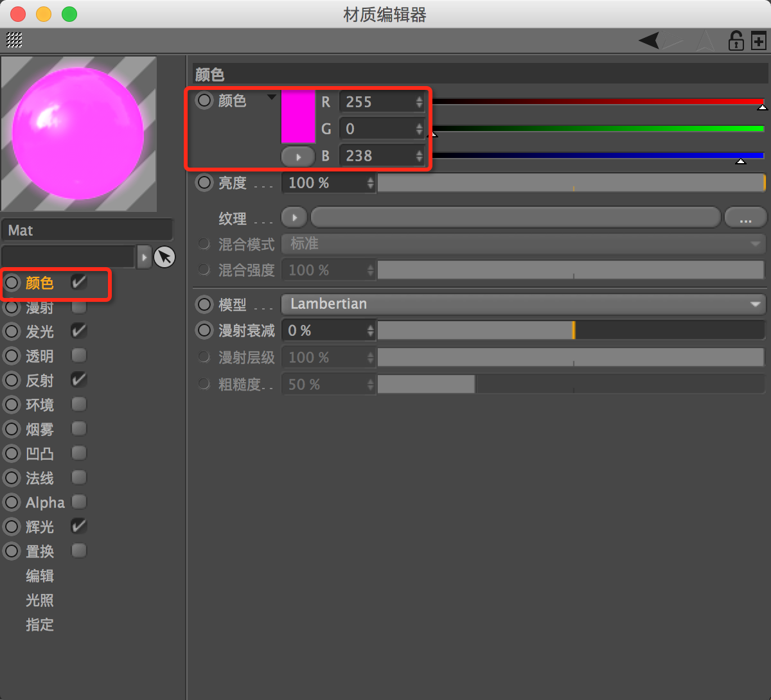Click animation dot beside 模型 parameter
The height and width of the screenshot is (700, 771).
204,304
